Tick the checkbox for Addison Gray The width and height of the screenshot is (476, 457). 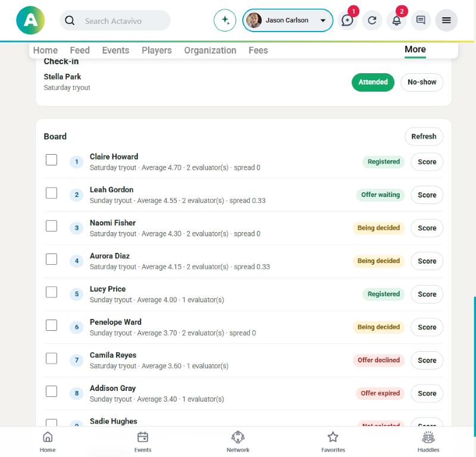click(x=51, y=392)
